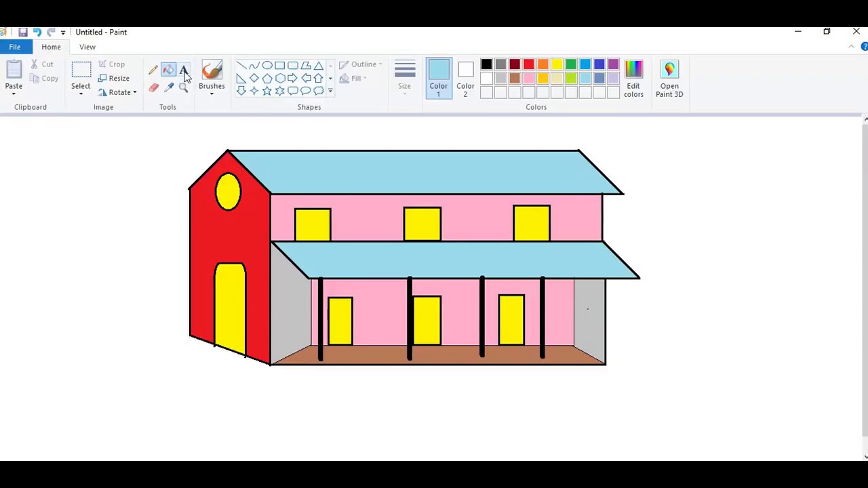The width and height of the screenshot is (868, 488).
Task: Select the Eraser tool
Action: (x=153, y=87)
